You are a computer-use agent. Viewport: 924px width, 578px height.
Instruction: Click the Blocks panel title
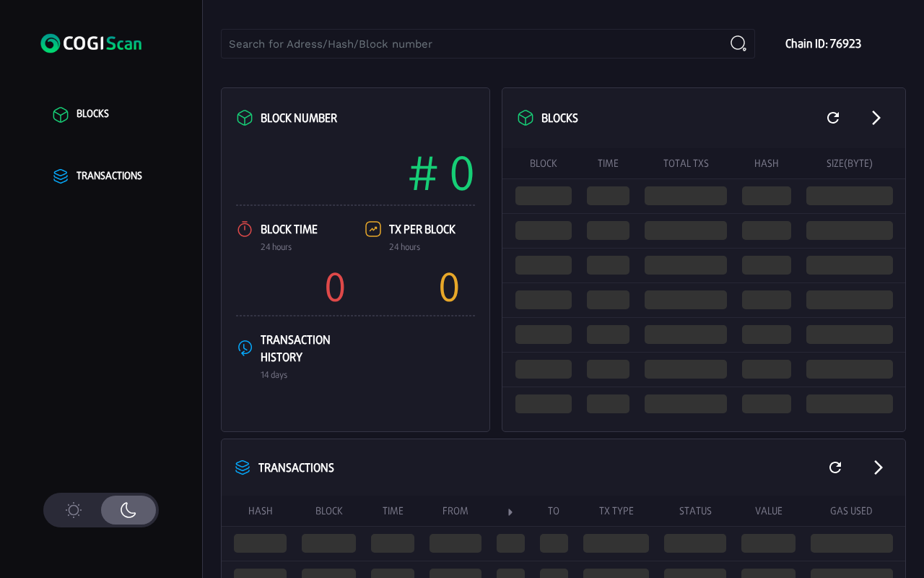tap(559, 118)
